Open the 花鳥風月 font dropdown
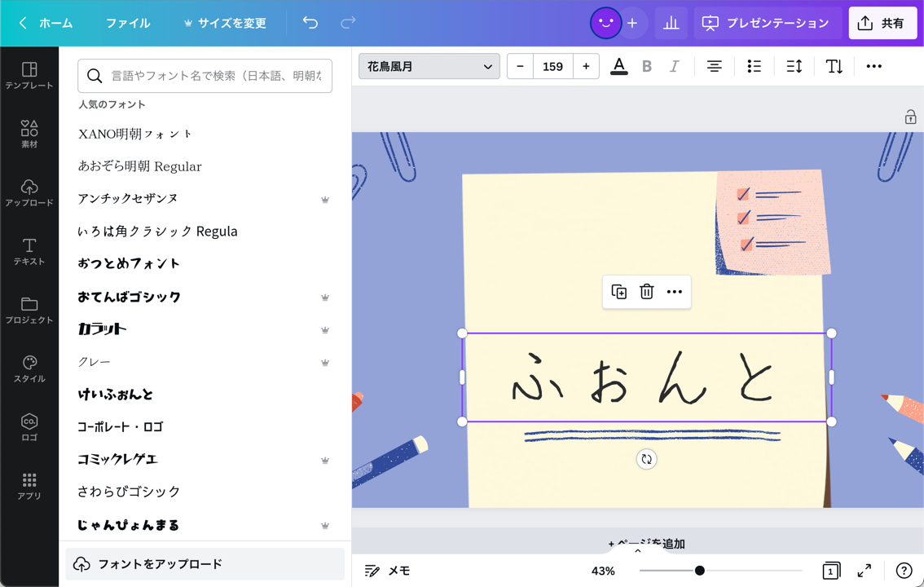This screenshot has width=924, height=587. click(x=429, y=66)
